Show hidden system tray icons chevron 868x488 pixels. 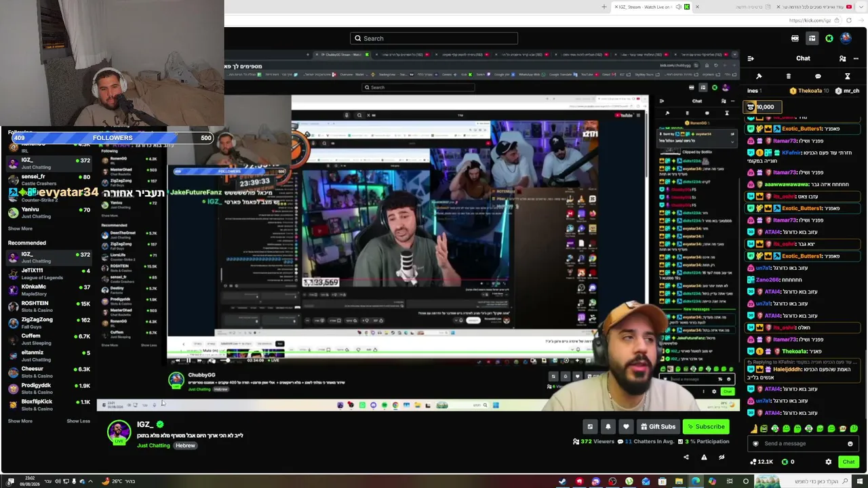(x=90, y=481)
